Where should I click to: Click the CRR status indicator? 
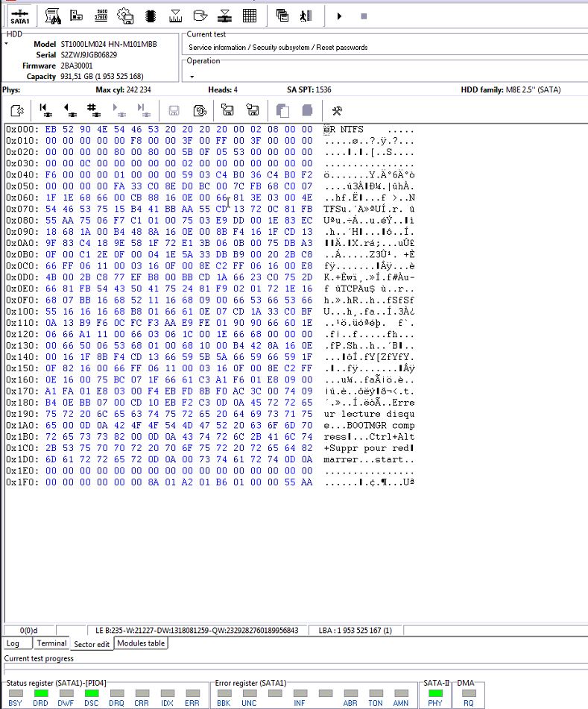[x=142, y=693]
